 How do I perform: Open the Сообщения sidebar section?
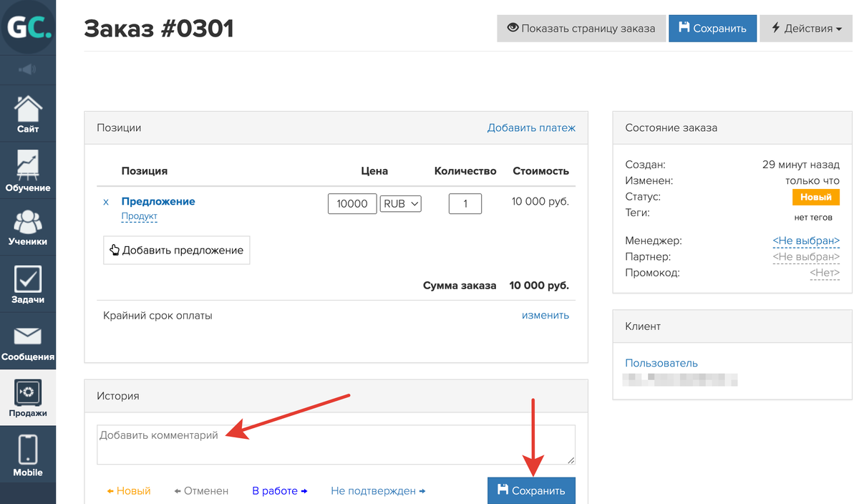click(28, 341)
